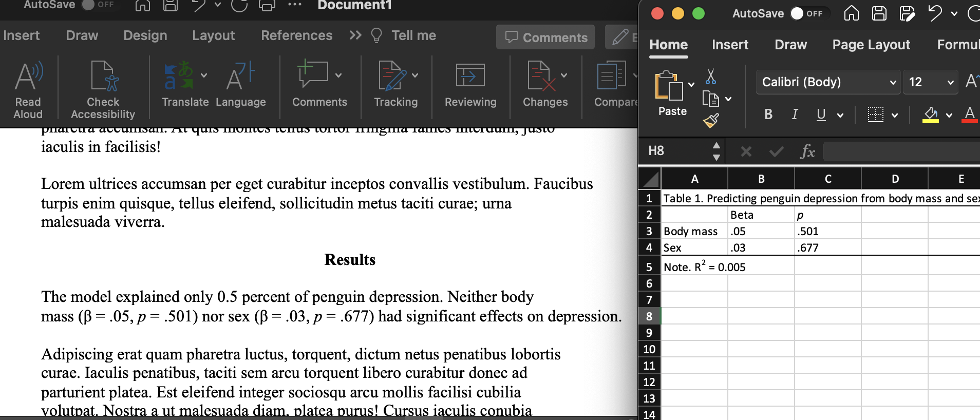Image resolution: width=980 pixels, height=420 pixels.
Task: Open Check Accessibility tool
Action: (103, 77)
